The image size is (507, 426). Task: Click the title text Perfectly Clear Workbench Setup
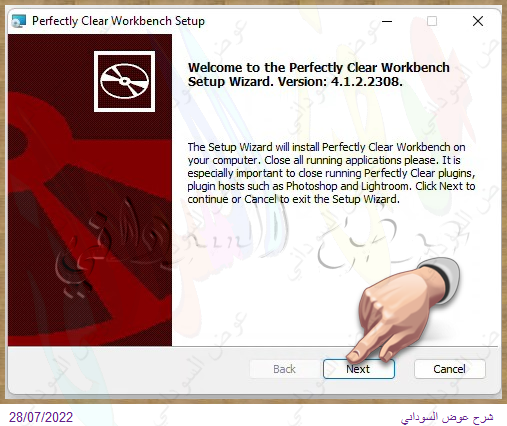click(118, 21)
